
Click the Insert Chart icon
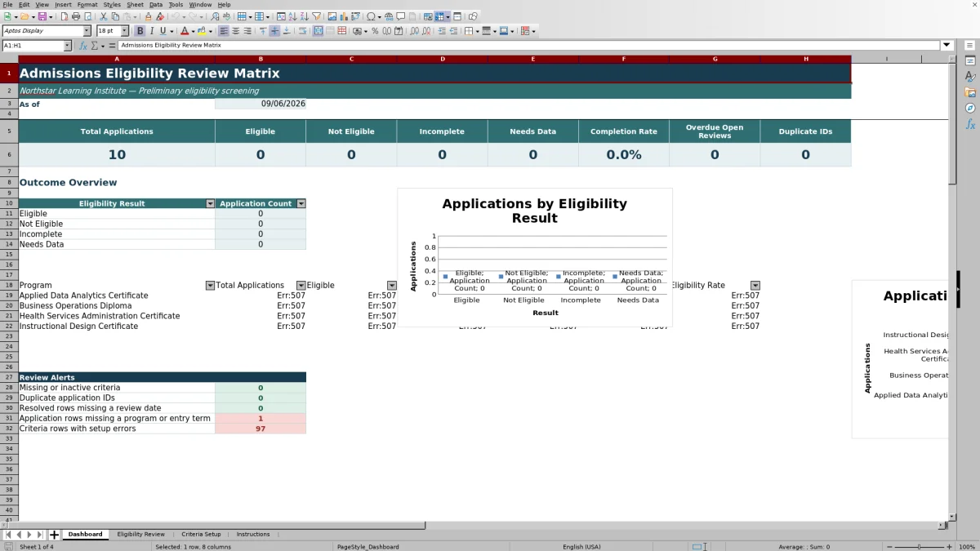344,16
